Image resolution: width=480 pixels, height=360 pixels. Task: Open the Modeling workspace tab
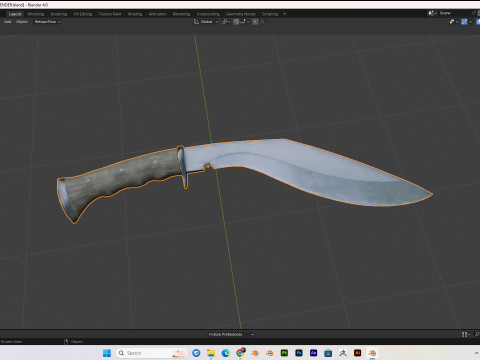pos(36,14)
